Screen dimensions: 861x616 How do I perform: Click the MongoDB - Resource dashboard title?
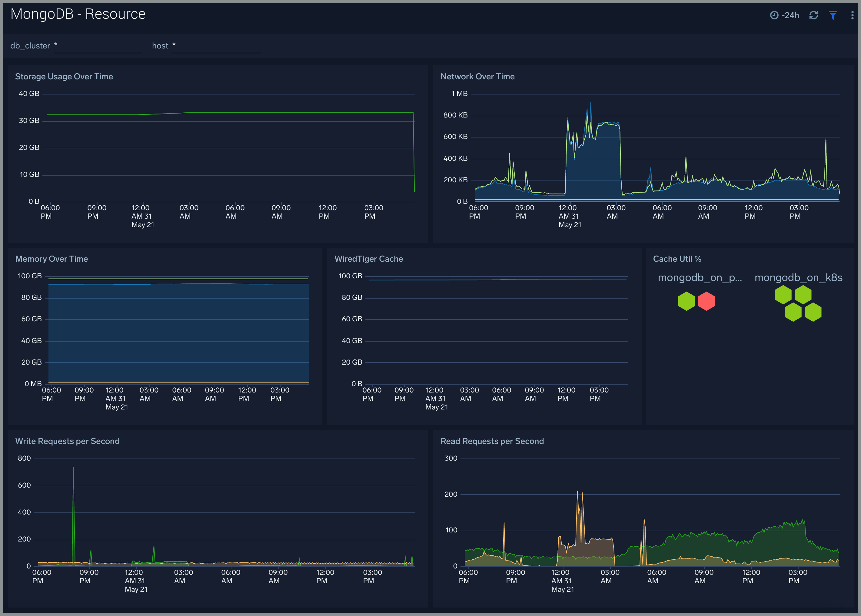click(x=78, y=14)
